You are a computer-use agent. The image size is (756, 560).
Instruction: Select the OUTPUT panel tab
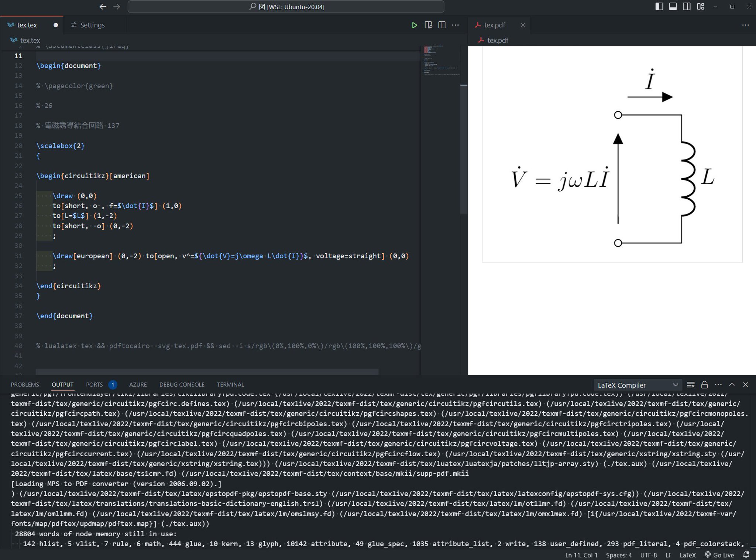pyautogui.click(x=62, y=385)
